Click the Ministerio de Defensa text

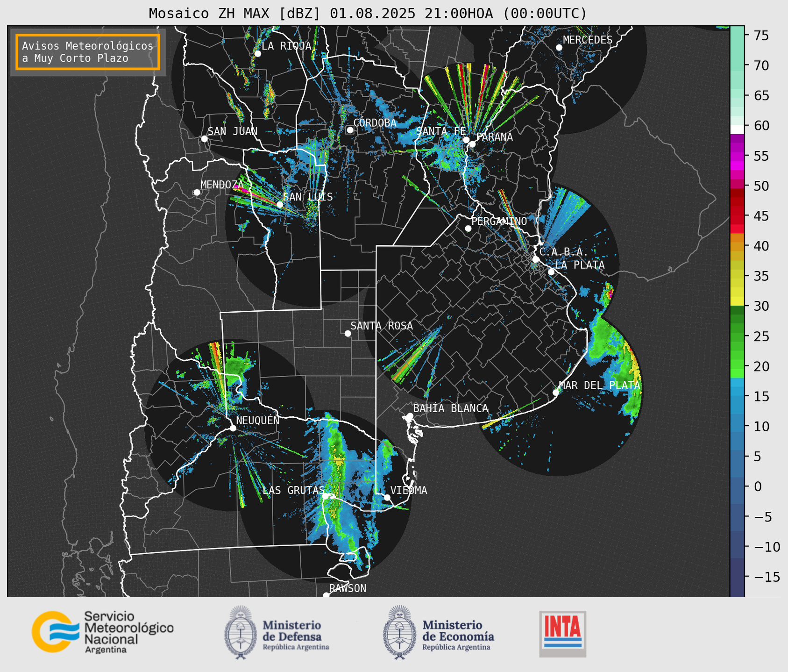tap(296, 636)
